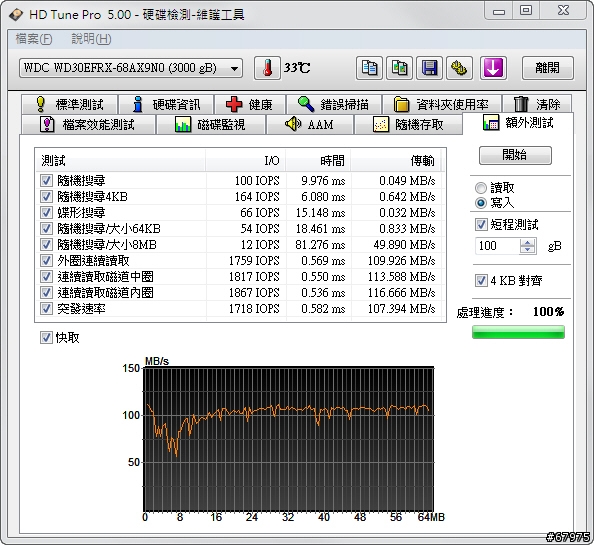
Task: Open the 說明(H) menu
Action: (91, 39)
